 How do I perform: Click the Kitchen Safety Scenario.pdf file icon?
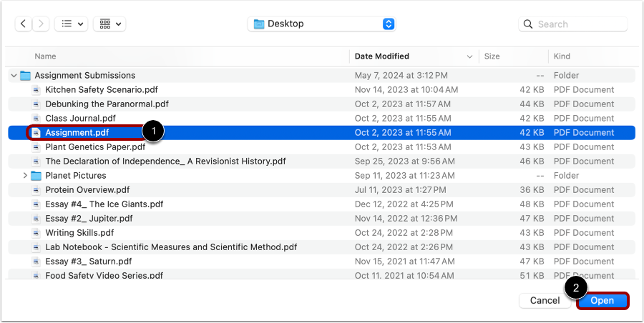point(36,89)
